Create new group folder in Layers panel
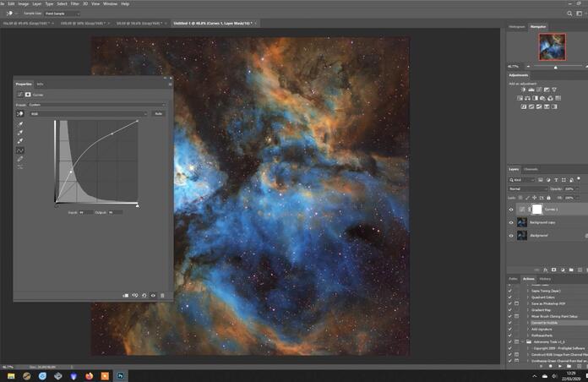This screenshot has width=588, height=382. pyautogui.click(x=571, y=270)
